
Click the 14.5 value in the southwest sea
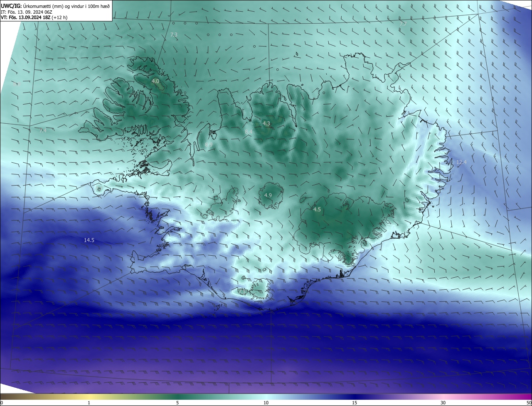89,240
